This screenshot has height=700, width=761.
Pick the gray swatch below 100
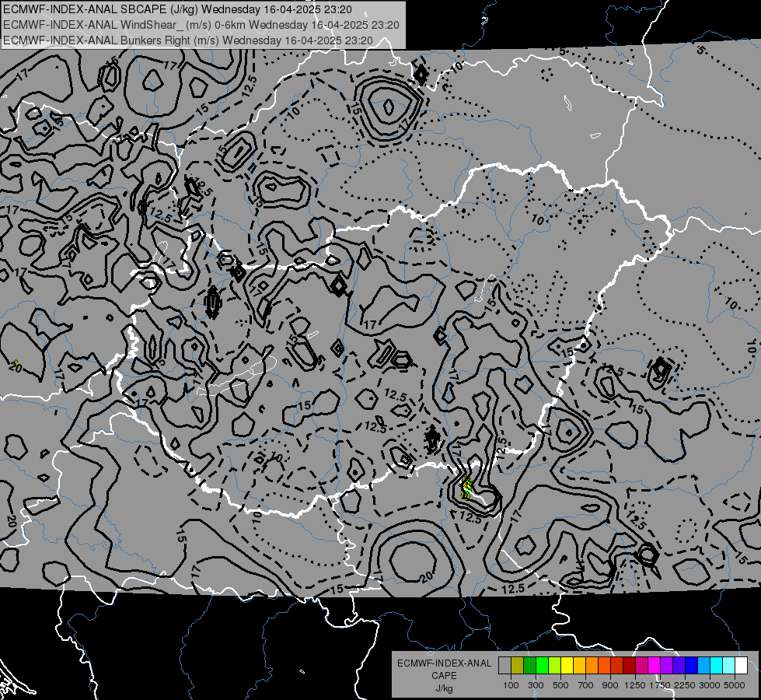(504, 666)
